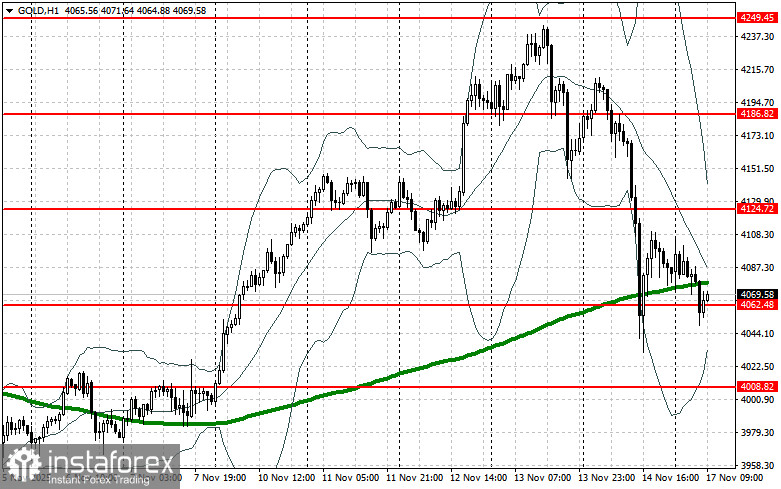This screenshot has height=489, width=781.
Task: Click the 4108.30 price axis value
Action: (757, 235)
